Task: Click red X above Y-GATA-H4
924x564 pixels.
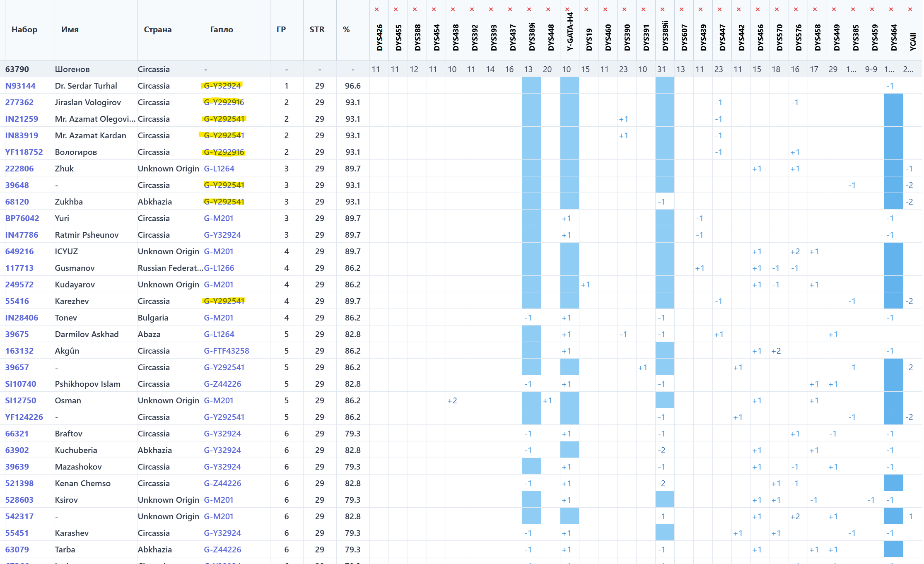Action: (x=567, y=9)
